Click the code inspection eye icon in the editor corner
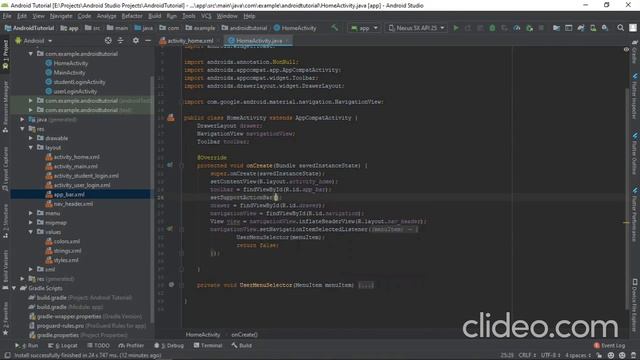Viewport: 640px width, 360px height. click(x=626, y=50)
